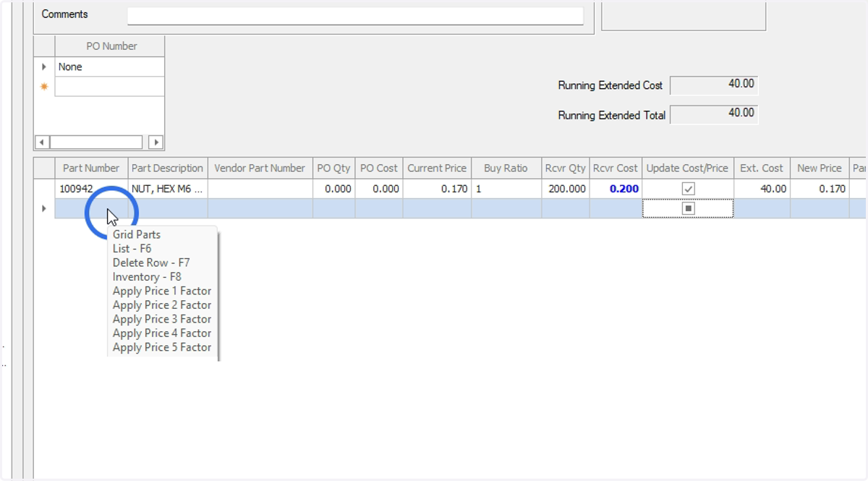
Task: Select the 'None' PO Number row
Action: point(110,67)
